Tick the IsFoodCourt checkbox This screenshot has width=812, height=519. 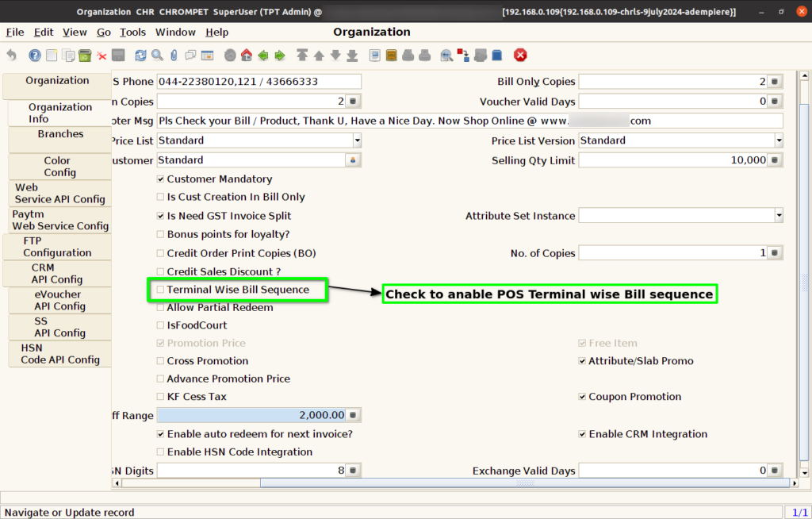coord(160,325)
